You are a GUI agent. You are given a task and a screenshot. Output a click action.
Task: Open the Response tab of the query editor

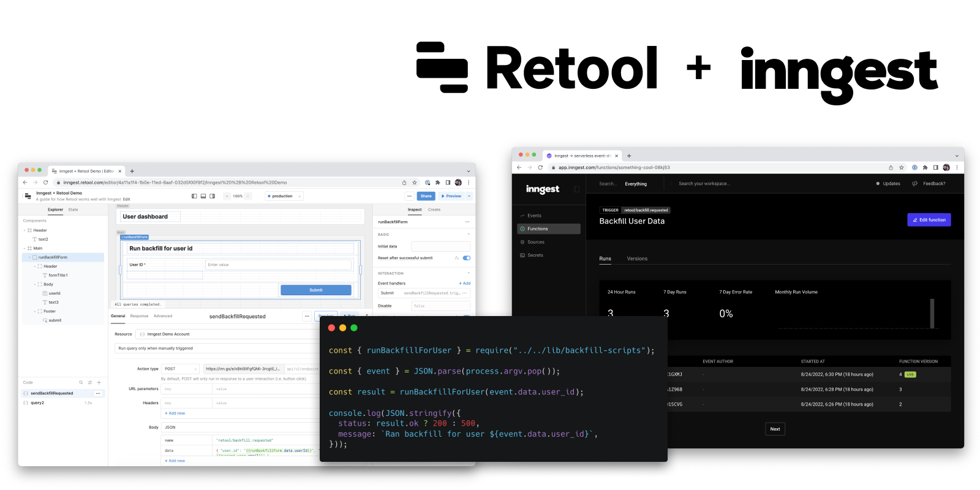(x=139, y=316)
